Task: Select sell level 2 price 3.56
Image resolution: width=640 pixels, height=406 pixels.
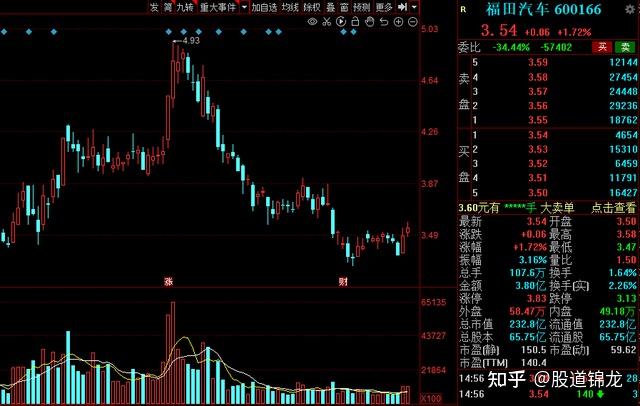Action: (x=538, y=106)
